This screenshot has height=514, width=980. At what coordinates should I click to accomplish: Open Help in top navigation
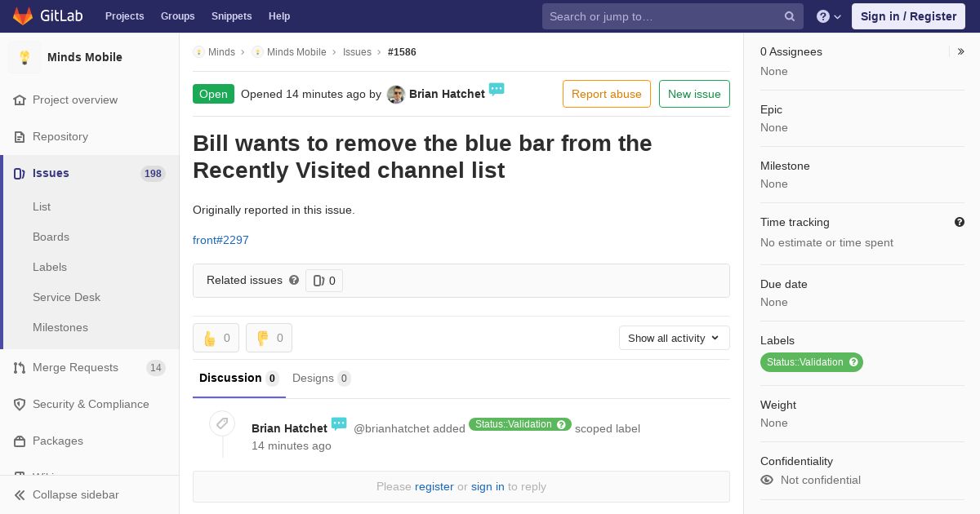click(279, 16)
